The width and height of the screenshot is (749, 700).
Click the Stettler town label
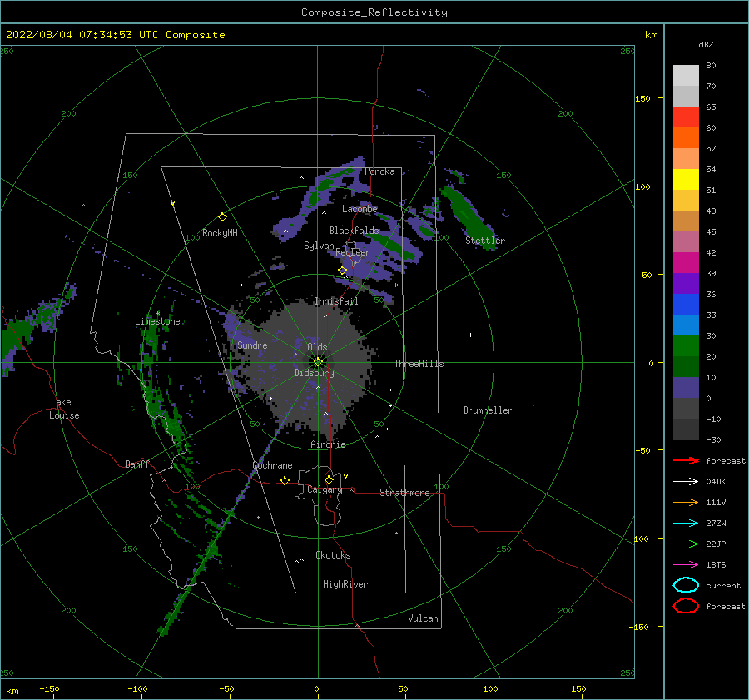click(x=485, y=241)
